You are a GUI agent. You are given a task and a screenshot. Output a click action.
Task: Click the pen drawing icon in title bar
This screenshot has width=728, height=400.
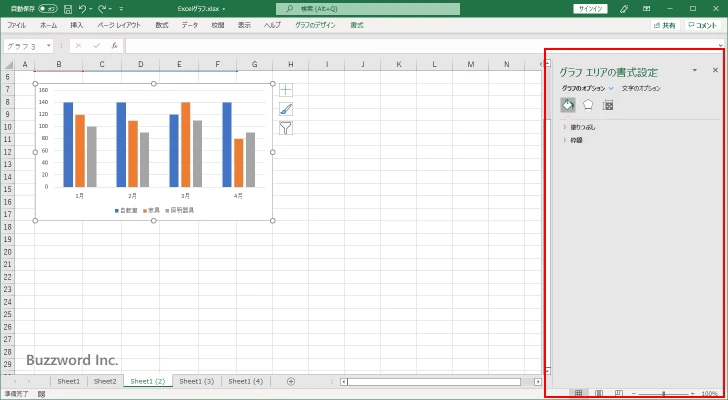pyautogui.click(x=624, y=9)
